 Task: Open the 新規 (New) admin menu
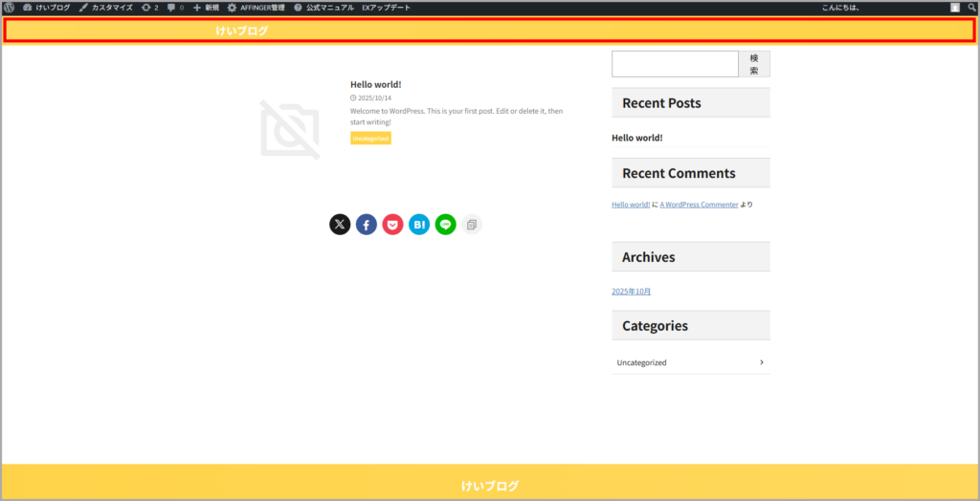pyautogui.click(x=206, y=8)
